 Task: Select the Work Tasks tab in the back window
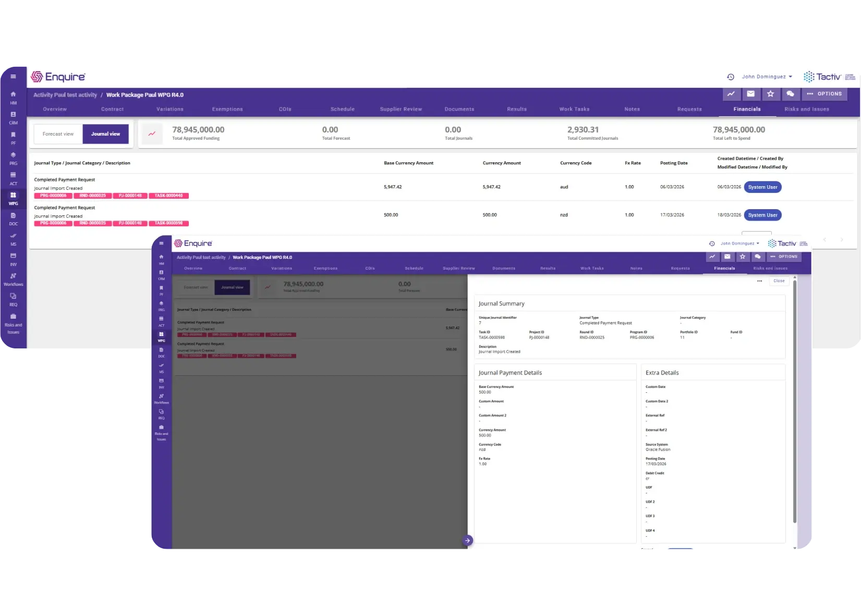(575, 110)
